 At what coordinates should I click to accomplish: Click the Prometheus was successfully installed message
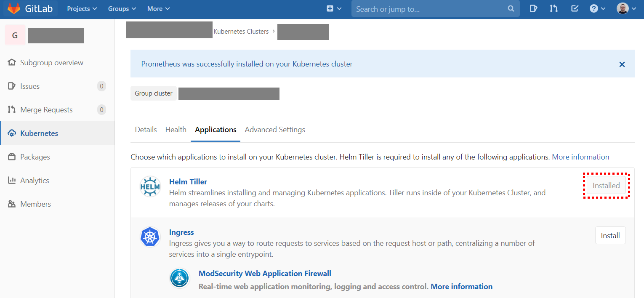247,64
